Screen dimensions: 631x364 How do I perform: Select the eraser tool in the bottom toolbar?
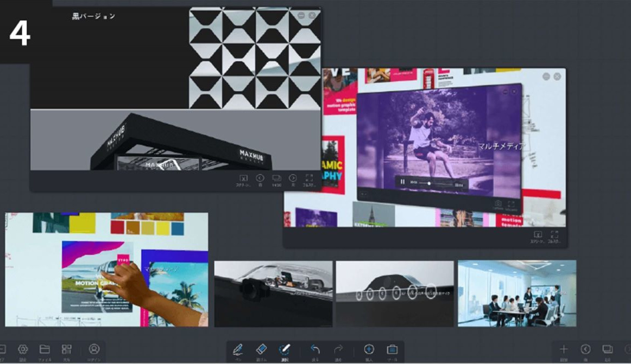[x=262, y=349]
